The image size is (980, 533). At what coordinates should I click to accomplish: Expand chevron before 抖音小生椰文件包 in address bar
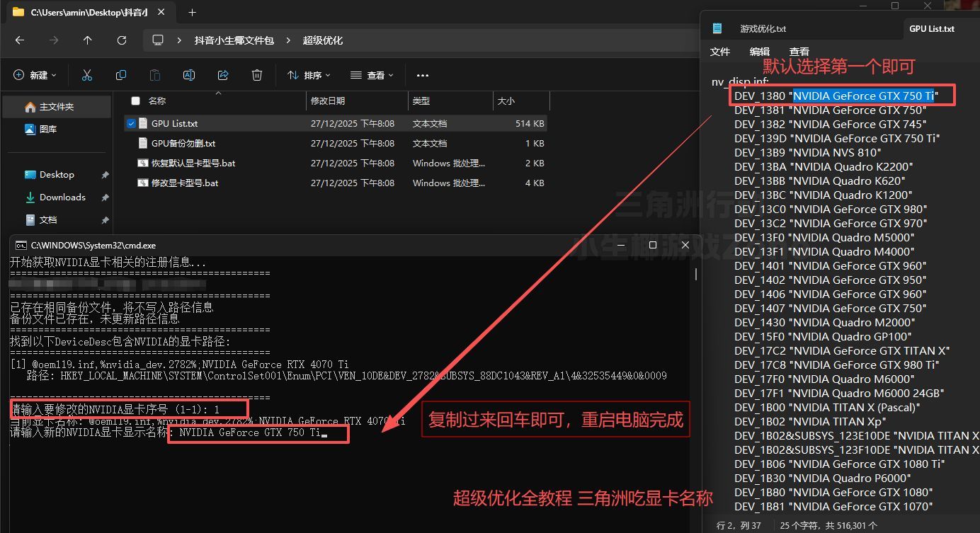tap(180, 40)
